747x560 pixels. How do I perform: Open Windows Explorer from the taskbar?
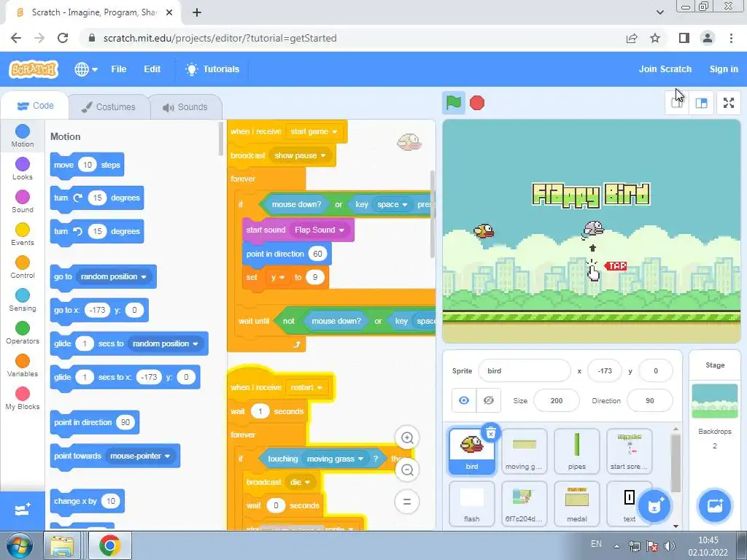[x=62, y=545]
